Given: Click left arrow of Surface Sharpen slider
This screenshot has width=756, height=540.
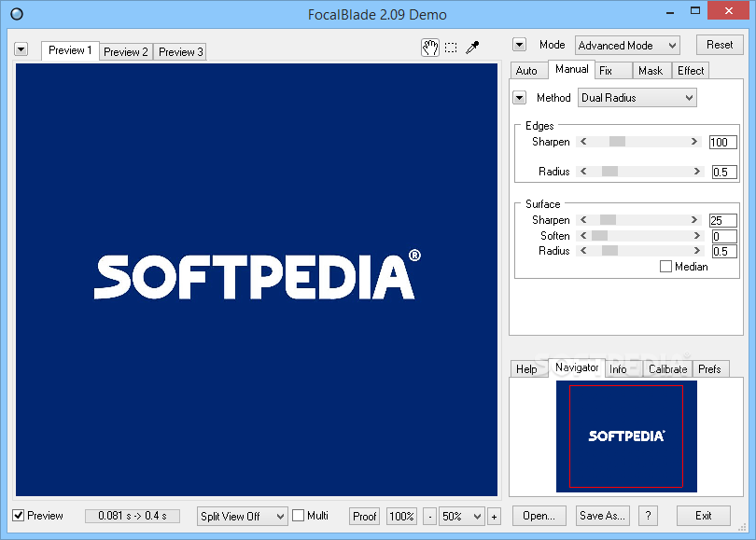Looking at the screenshot, I should point(583,220).
